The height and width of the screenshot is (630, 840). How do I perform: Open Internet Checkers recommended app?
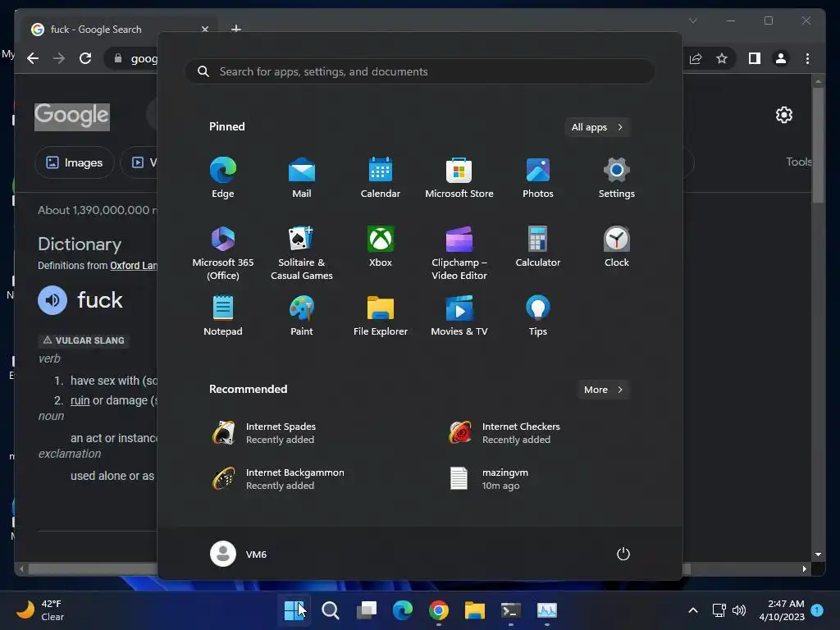pyautogui.click(x=504, y=433)
